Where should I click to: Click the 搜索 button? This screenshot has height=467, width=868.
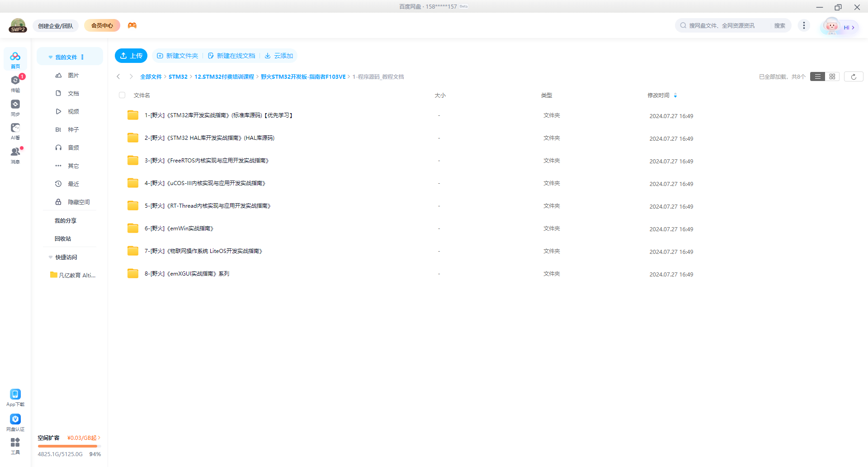click(x=780, y=25)
